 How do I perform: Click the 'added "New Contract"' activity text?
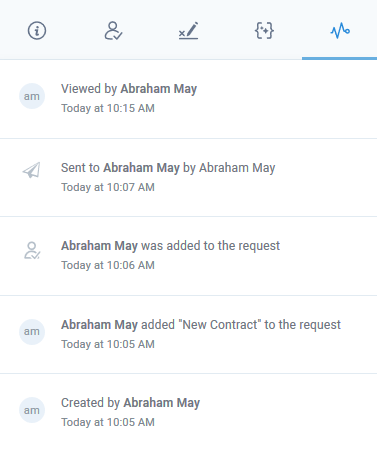tap(201, 325)
